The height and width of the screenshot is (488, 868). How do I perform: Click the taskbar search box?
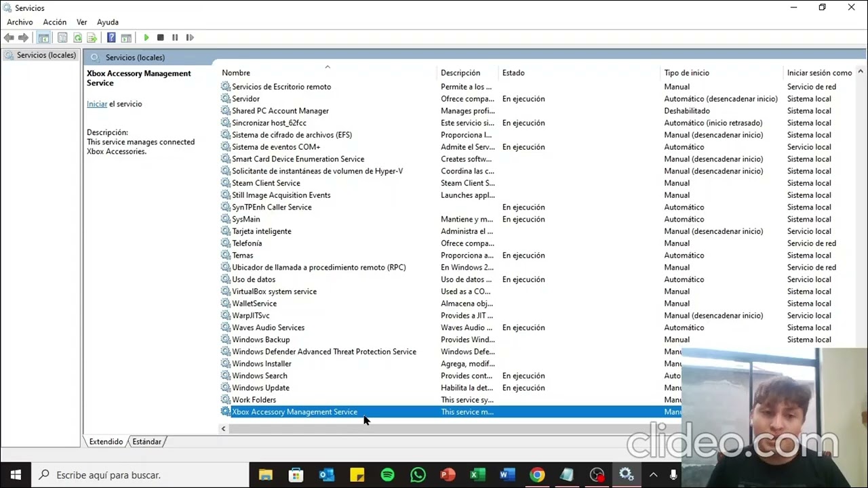[140, 475]
